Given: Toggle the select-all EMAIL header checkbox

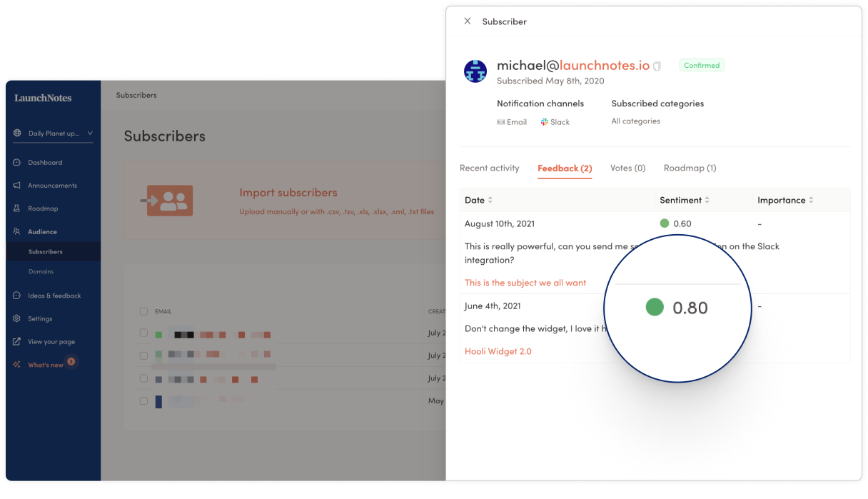Looking at the screenshot, I should click(x=143, y=311).
